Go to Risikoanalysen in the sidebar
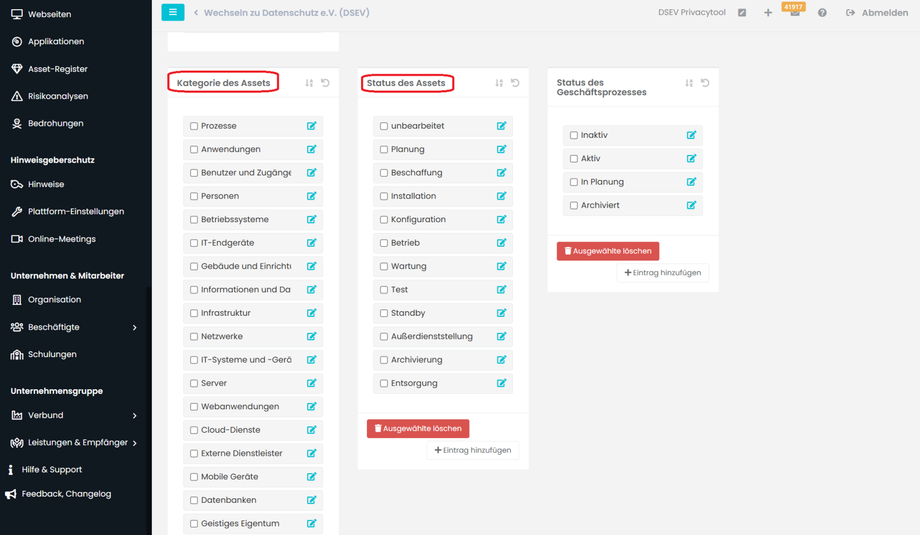The image size is (920, 535). click(x=57, y=96)
